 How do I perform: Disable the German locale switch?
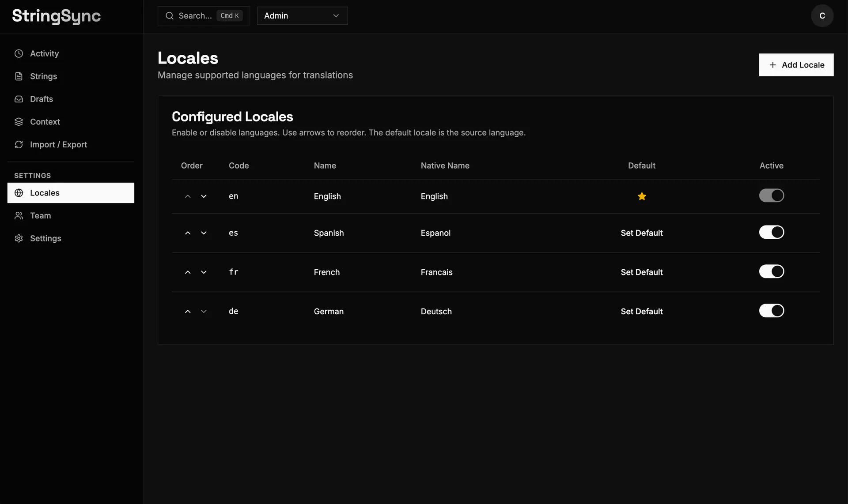(x=771, y=311)
